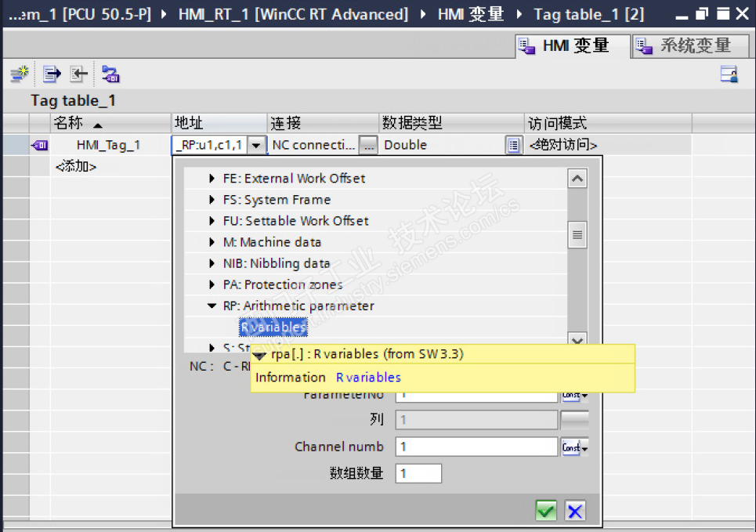Switch to the 系统变量 tab
Image resolution: width=756 pixels, height=532 pixels.
click(x=690, y=46)
